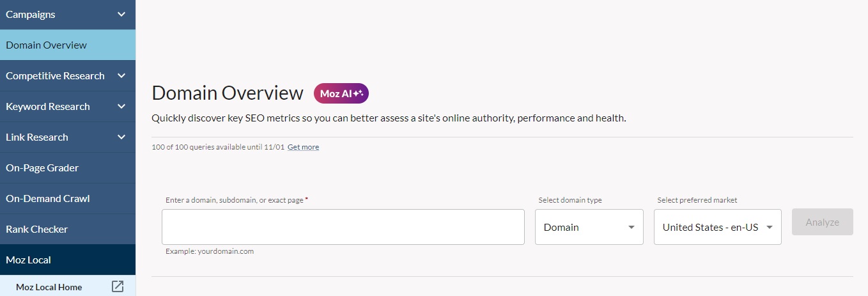Click the "Select domain type" label
Image resolution: width=868 pixels, height=296 pixels.
pos(570,200)
